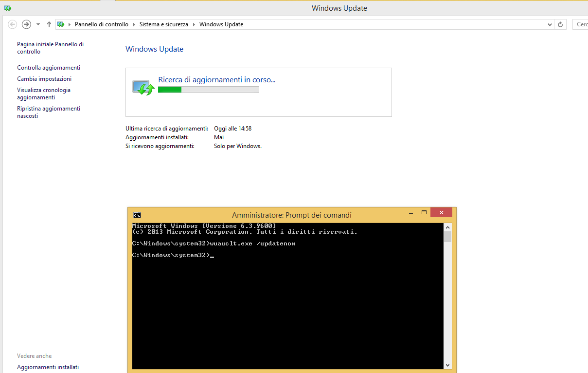Click 'Ricerca di aggiornamenti in corso...' text
This screenshot has width=588, height=373.
click(217, 80)
